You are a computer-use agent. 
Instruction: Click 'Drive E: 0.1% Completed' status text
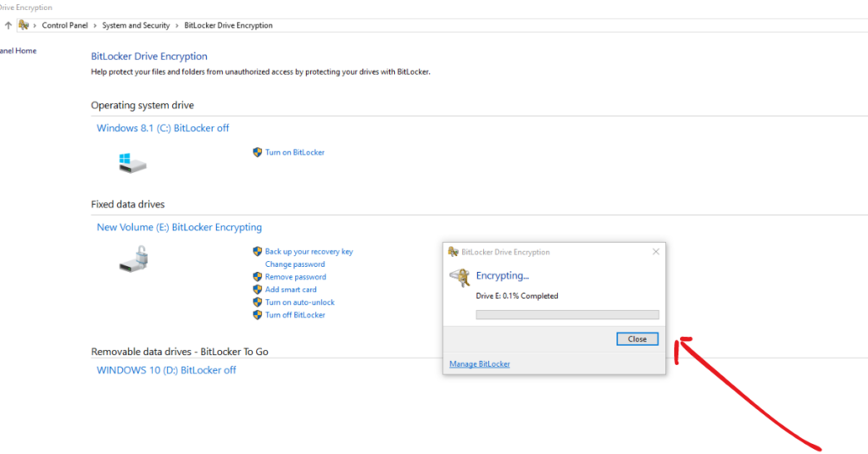click(x=517, y=296)
